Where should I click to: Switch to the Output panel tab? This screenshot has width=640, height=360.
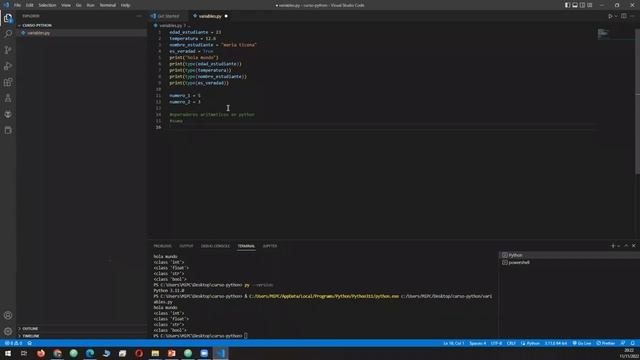click(186, 246)
